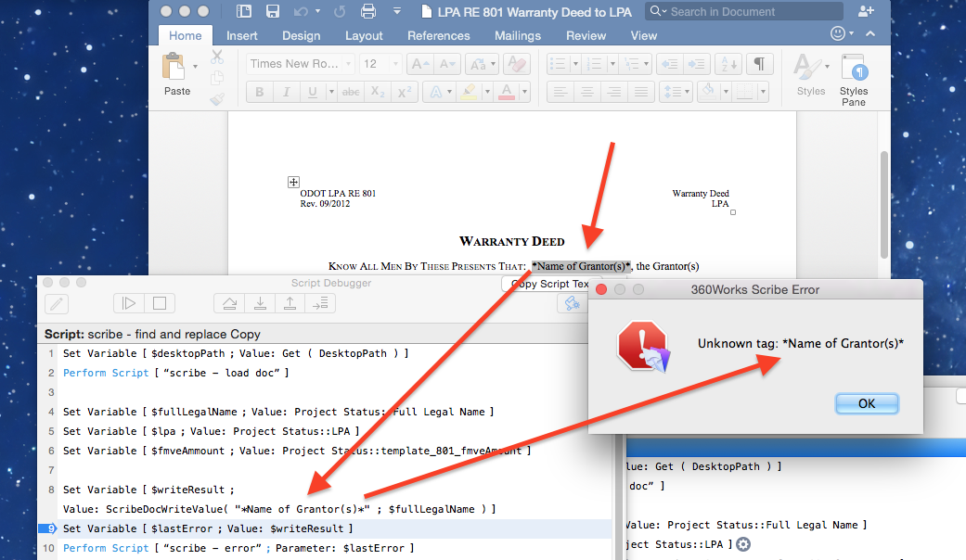The height and width of the screenshot is (560, 966).
Task: Click OK in Scribe Error dialog
Action: pos(866,403)
